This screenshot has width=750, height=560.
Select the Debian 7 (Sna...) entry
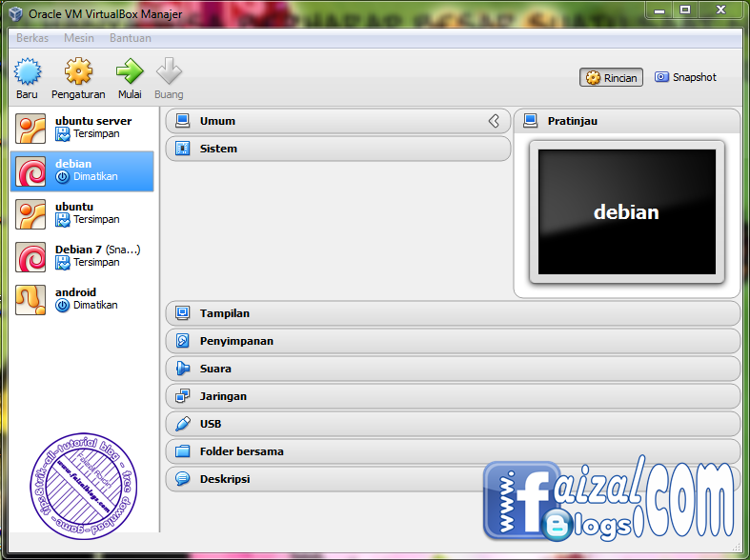point(82,257)
